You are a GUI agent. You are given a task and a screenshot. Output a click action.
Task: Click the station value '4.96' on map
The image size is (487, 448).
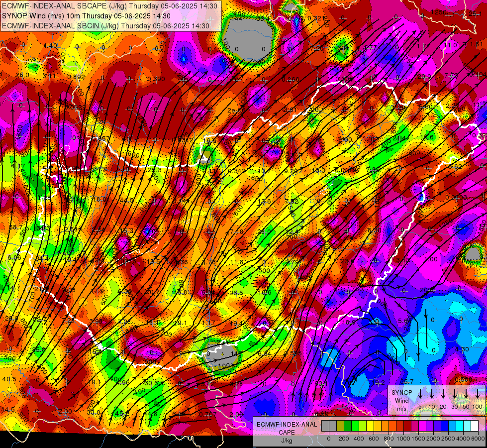click(123, 382)
